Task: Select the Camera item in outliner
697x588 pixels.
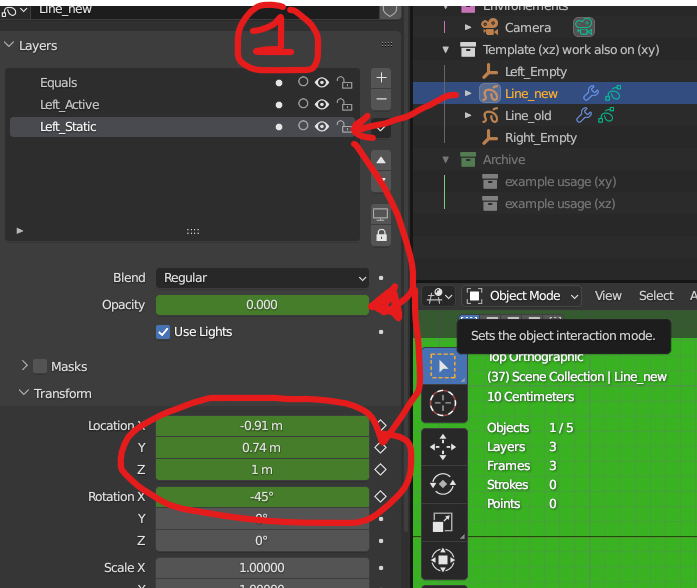Action: click(528, 28)
